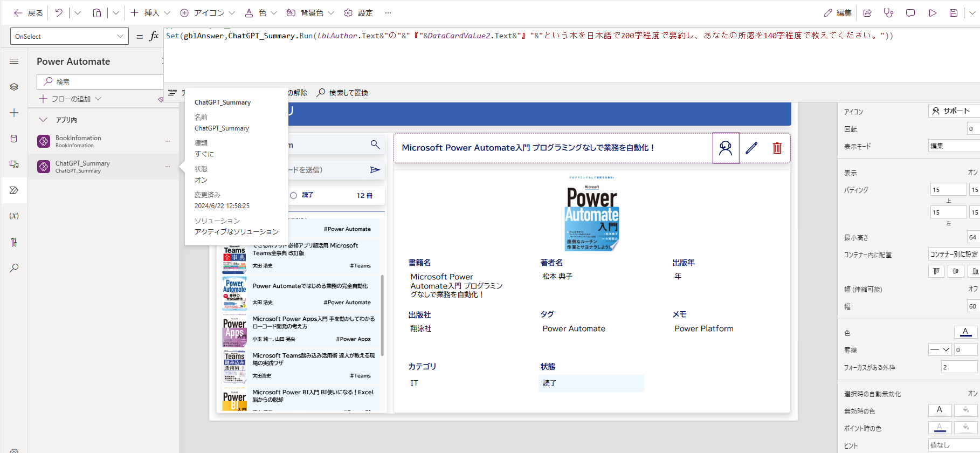Open the 罫線 border style dropdown
Image resolution: width=980 pixels, height=453 pixels.
click(940, 349)
